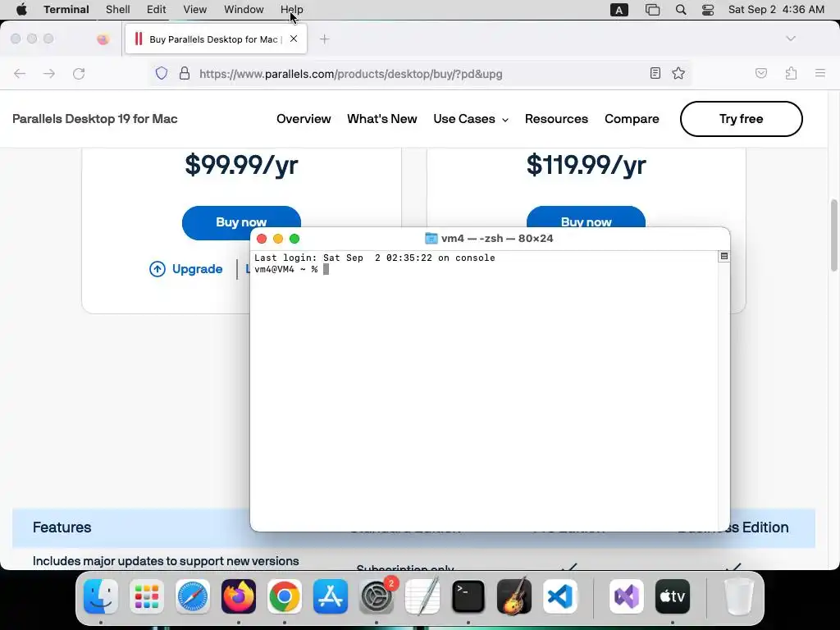This screenshot has width=840, height=630.
Task: Open the Trash from the Dock
Action: coord(739,596)
